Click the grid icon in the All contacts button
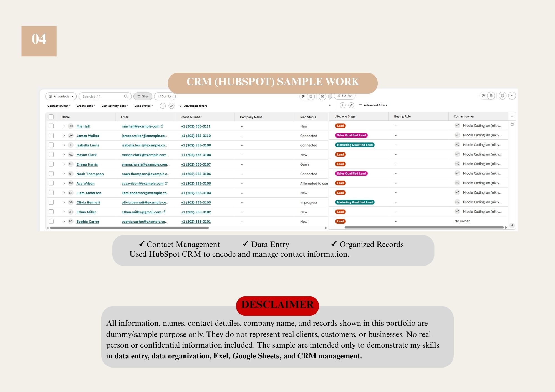 50,96
